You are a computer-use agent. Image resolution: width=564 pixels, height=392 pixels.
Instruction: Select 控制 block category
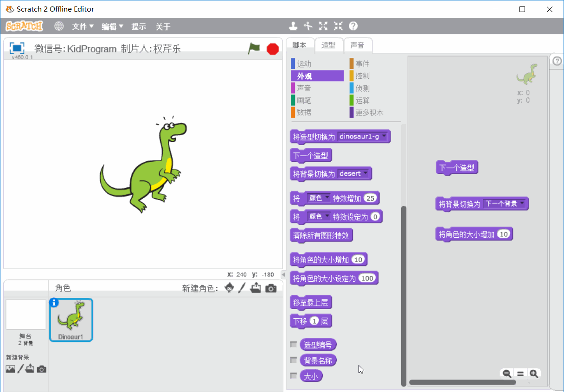click(x=375, y=76)
